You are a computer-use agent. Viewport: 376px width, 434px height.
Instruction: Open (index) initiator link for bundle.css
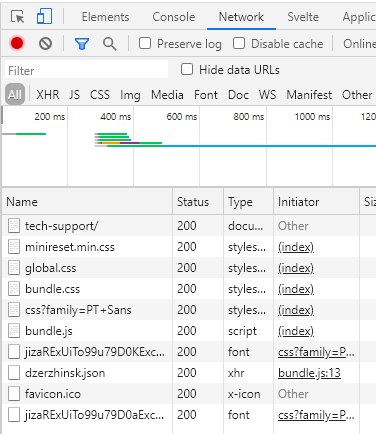point(296,289)
